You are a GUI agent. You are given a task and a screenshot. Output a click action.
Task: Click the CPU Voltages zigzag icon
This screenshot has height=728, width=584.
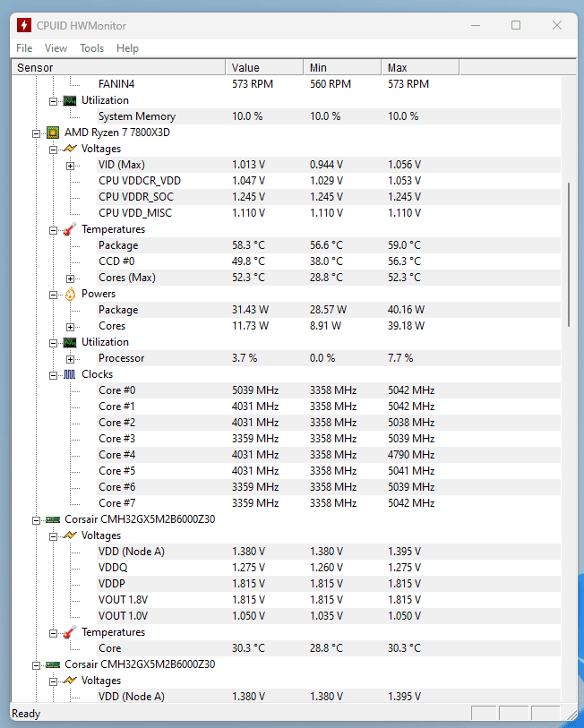click(70, 149)
